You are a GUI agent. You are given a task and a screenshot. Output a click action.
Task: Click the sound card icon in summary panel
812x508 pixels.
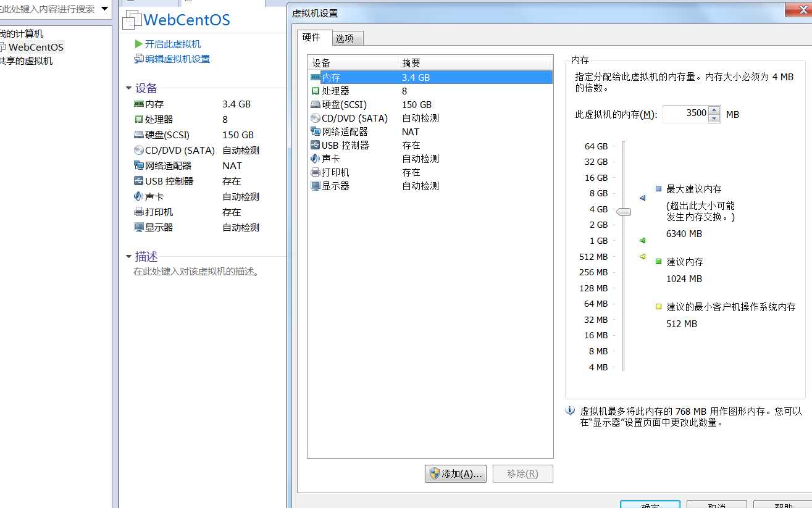click(x=139, y=197)
